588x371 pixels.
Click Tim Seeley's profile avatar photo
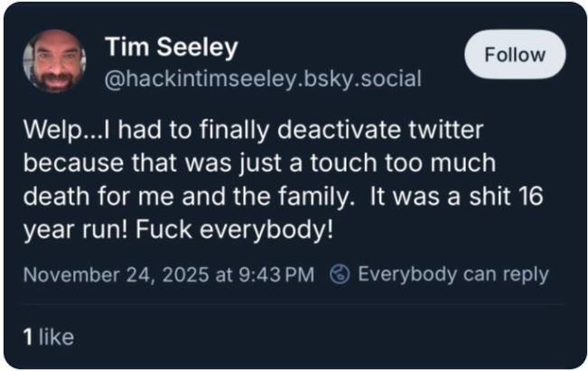pyautogui.click(x=54, y=61)
